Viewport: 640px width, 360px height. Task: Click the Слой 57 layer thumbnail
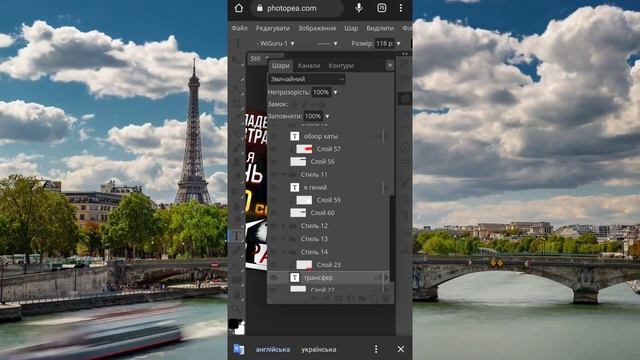point(304,149)
